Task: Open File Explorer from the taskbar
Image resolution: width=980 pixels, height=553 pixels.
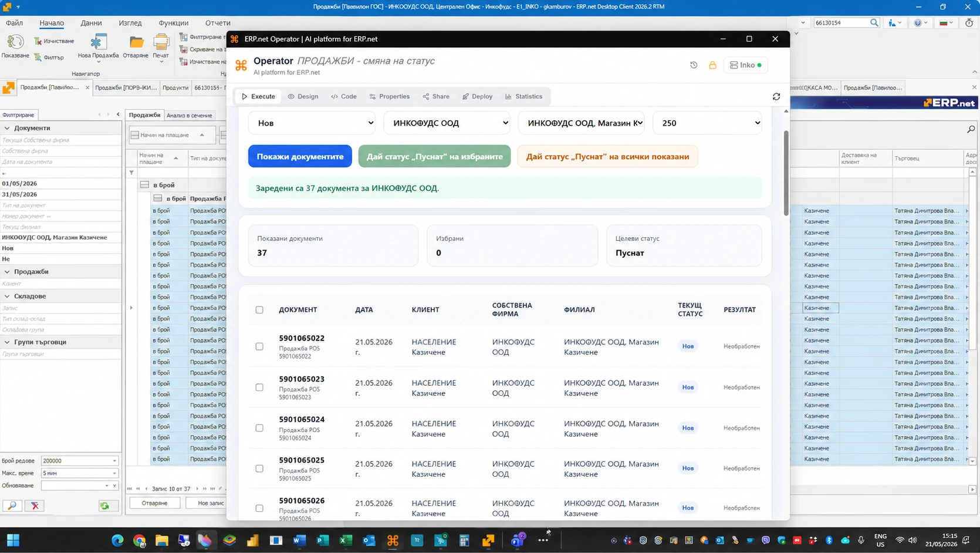Action: pyautogui.click(x=161, y=540)
